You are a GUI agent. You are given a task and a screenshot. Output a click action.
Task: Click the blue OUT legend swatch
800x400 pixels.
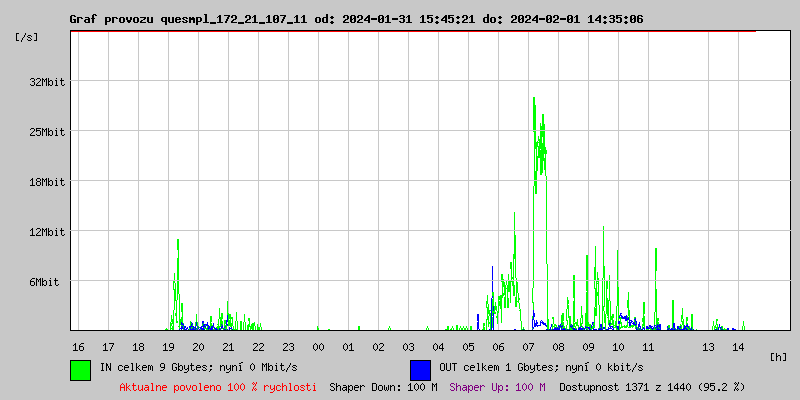(420, 369)
